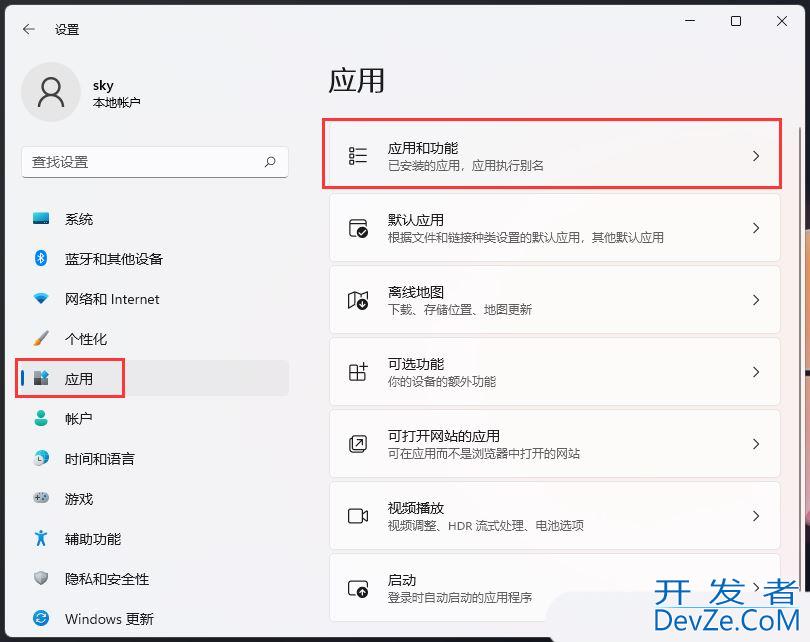This screenshot has width=810, height=642.
Task: Open 系统 settings category
Action: [154, 218]
